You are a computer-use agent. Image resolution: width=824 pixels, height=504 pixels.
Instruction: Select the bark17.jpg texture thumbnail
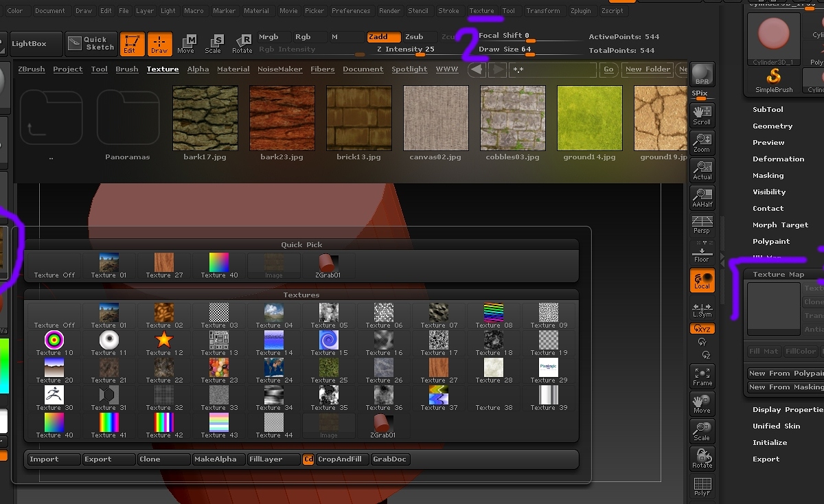(205, 118)
